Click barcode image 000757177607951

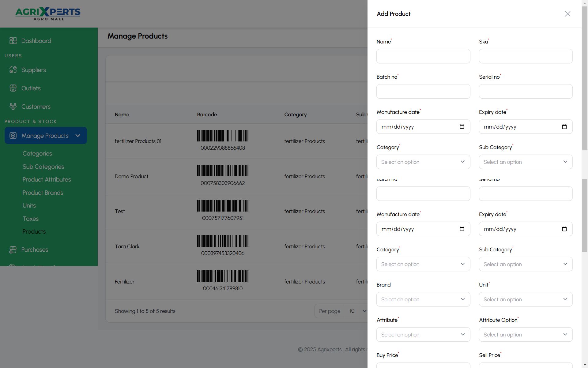pyautogui.click(x=223, y=206)
